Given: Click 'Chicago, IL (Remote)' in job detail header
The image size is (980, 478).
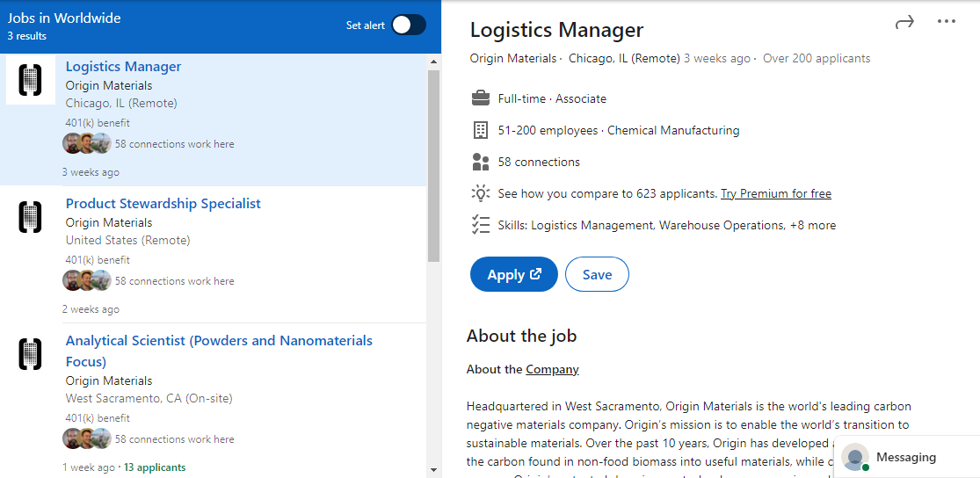Looking at the screenshot, I should 624,58.
